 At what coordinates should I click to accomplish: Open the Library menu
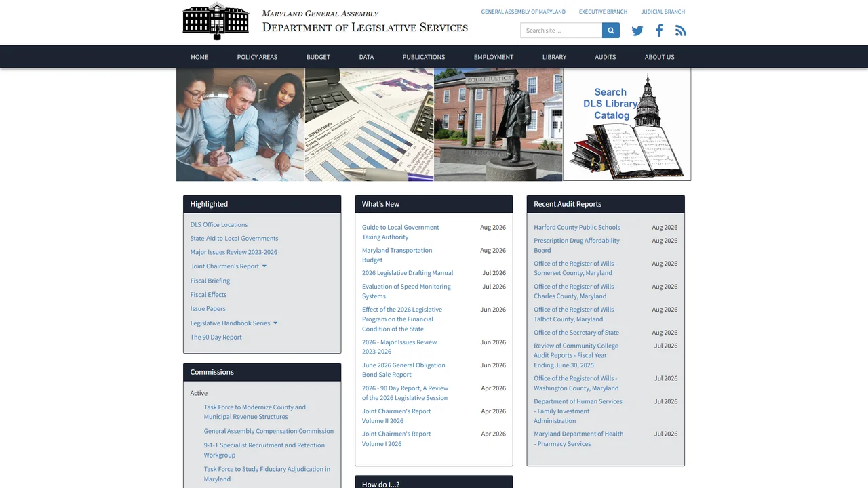pos(554,57)
